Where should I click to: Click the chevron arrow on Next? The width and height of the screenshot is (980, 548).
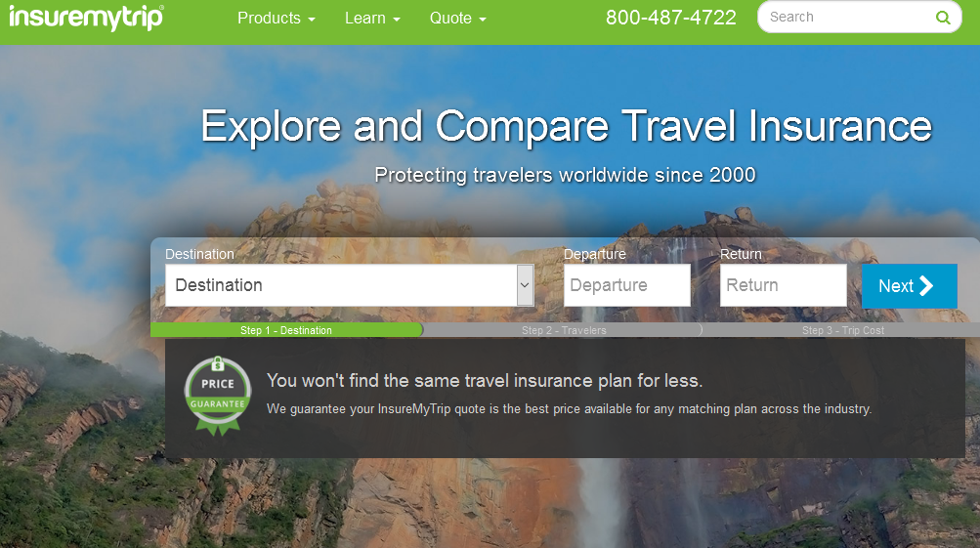click(x=926, y=285)
